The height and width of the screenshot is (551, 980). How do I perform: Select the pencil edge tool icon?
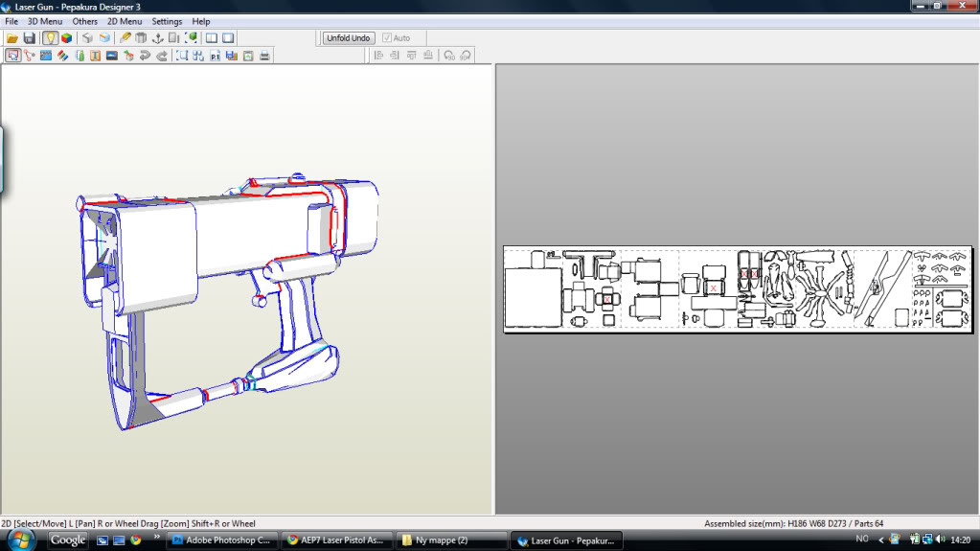pyautogui.click(x=125, y=38)
